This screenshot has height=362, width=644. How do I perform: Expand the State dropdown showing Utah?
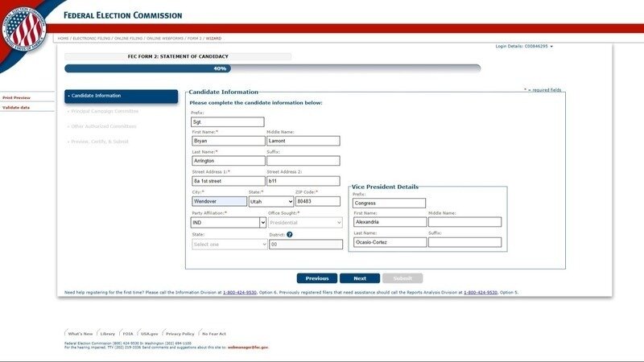tap(270, 201)
